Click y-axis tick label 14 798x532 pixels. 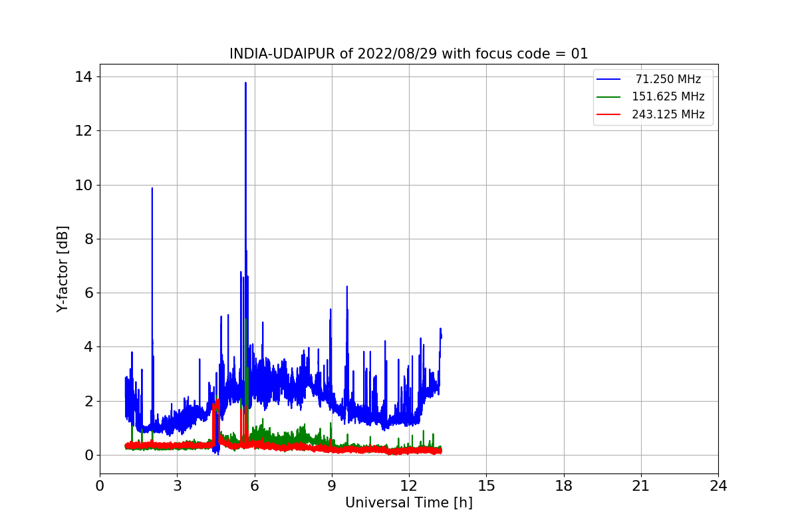point(84,76)
